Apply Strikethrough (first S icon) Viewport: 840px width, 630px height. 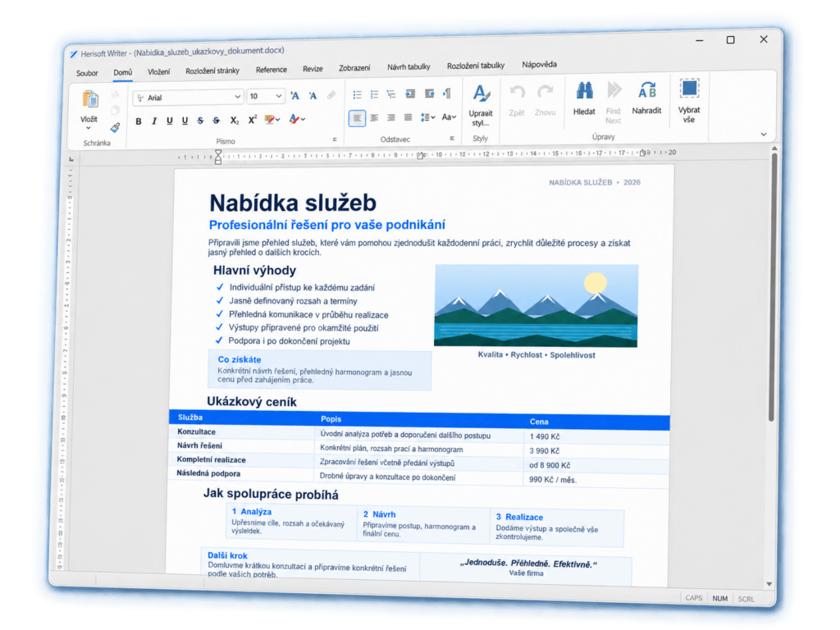200,121
